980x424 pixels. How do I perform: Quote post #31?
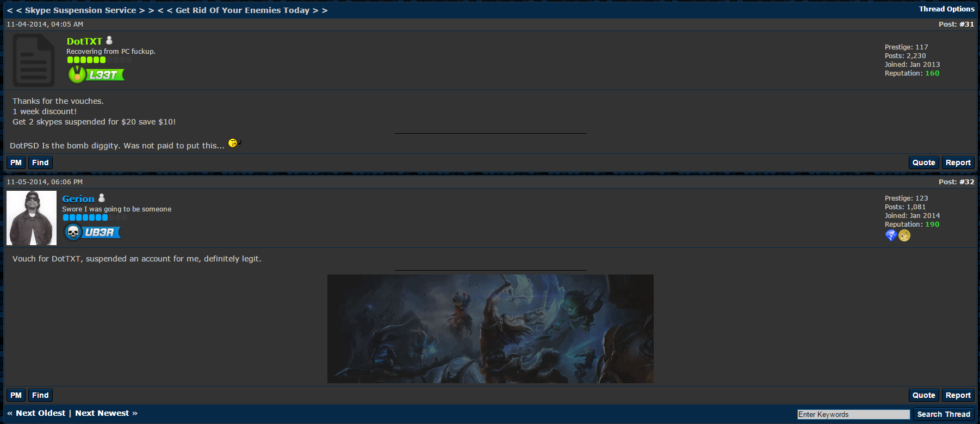(924, 163)
